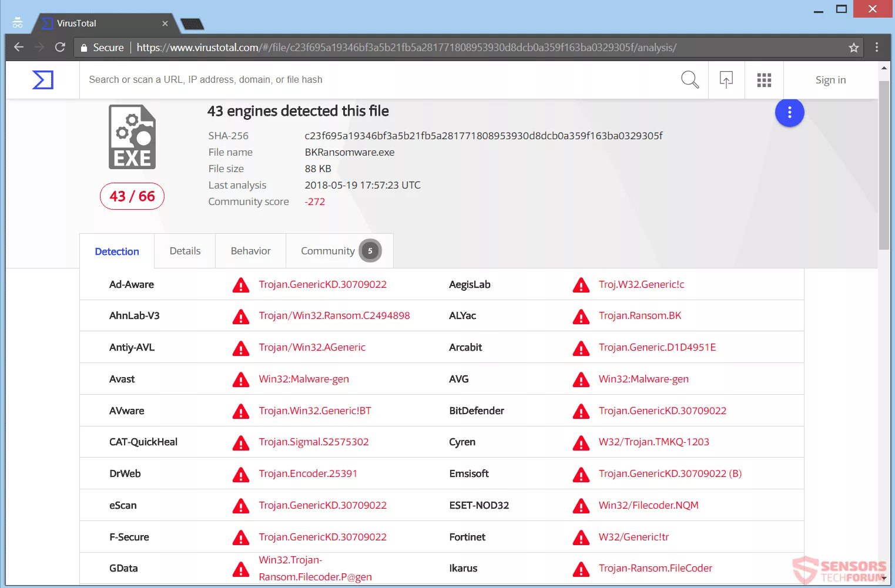Image resolution: width=895 pixels, height=588 pixels.
Task: Click the Ikarus warning triangle icon
Action: coord(581,569)
